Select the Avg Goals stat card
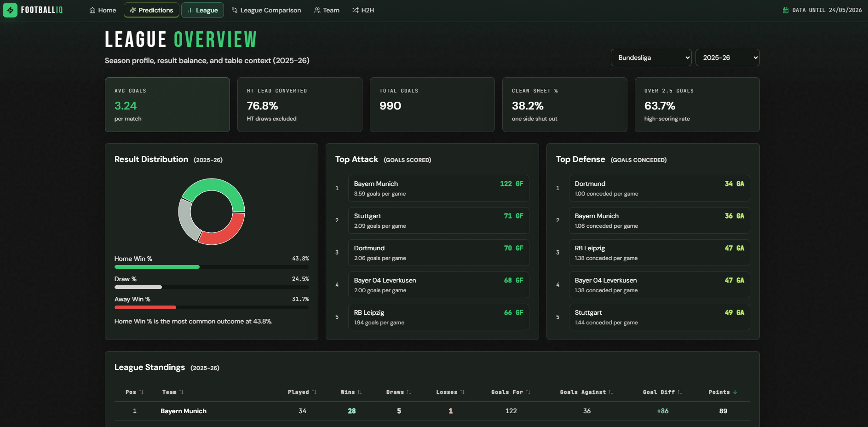 (167, 105)
